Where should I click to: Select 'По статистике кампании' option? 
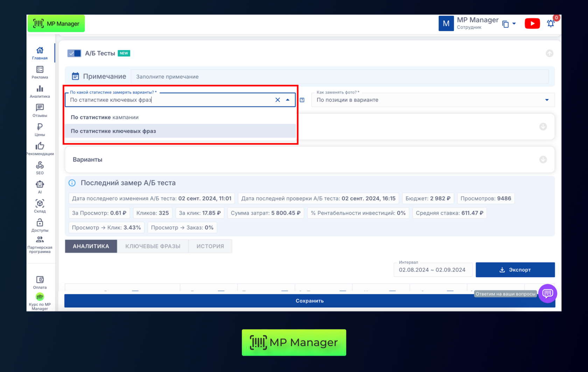click(105, 117)
